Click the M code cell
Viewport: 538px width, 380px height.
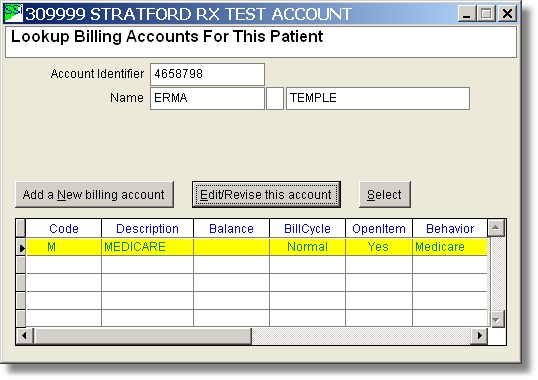[x=64, y=247]
